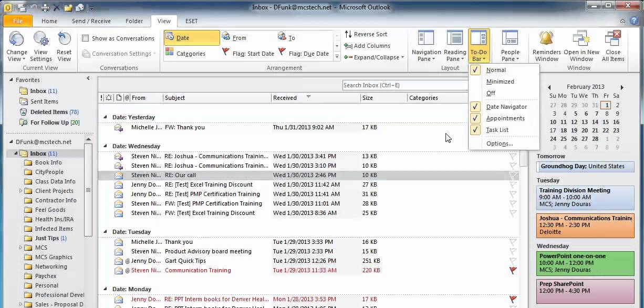Click Reverse Sort
This screenshot has width=644, height=308.
[x=366, y=34]
